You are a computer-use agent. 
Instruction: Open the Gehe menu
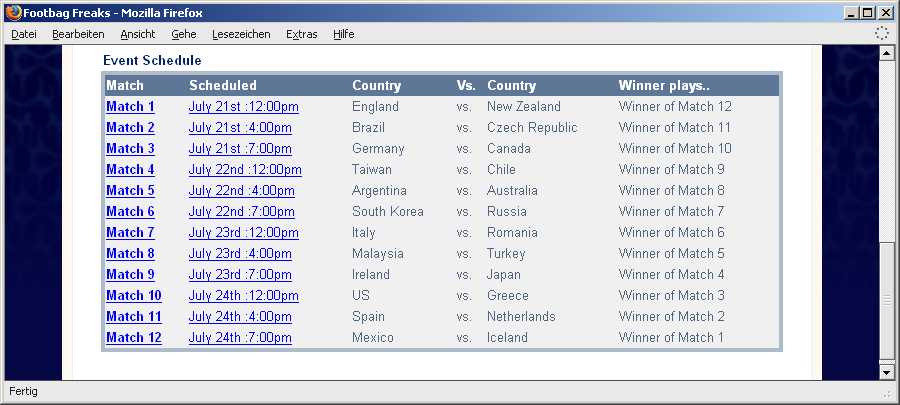coord(184,34)
